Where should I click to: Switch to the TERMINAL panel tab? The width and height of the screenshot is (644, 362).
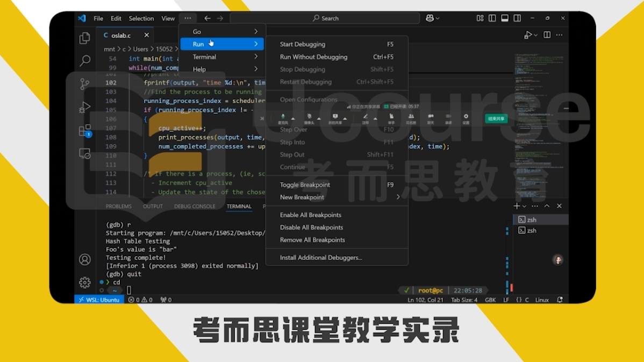239,206
